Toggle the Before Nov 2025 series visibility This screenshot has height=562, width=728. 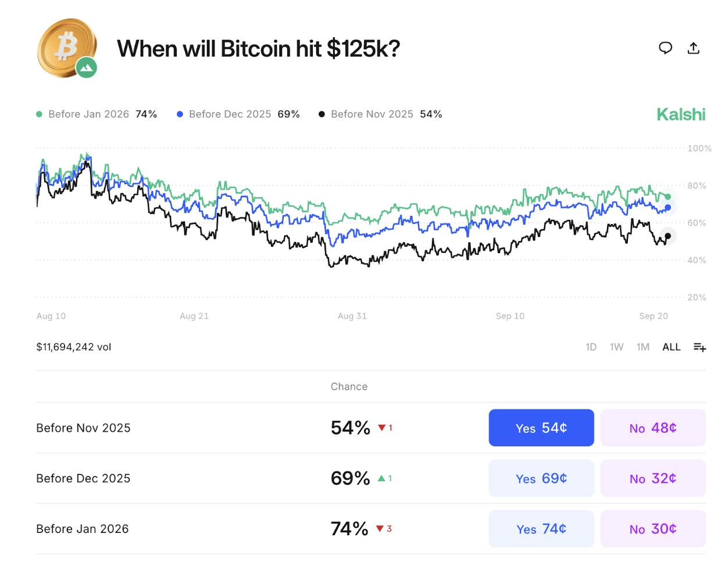(372, 114)
